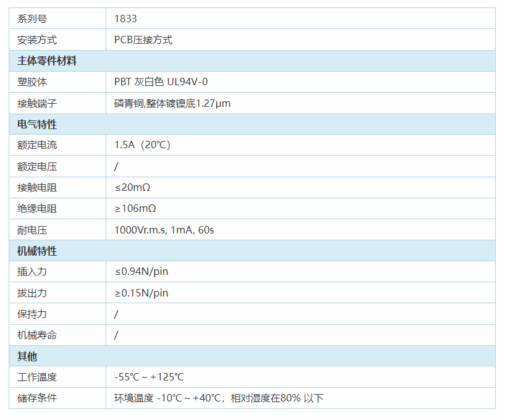Click the value 'PCB压接方式'
Screen dimensions: 505x420
[143, 40]
